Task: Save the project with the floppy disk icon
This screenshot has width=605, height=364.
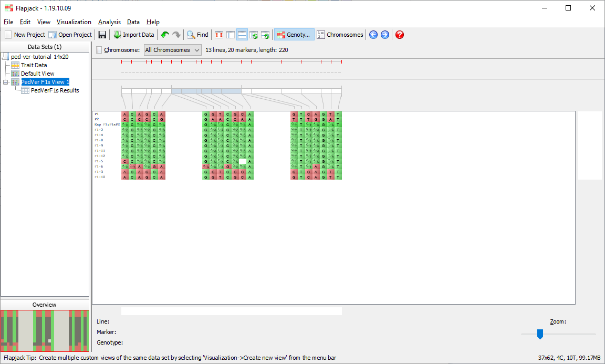Action: click(102, 35)
